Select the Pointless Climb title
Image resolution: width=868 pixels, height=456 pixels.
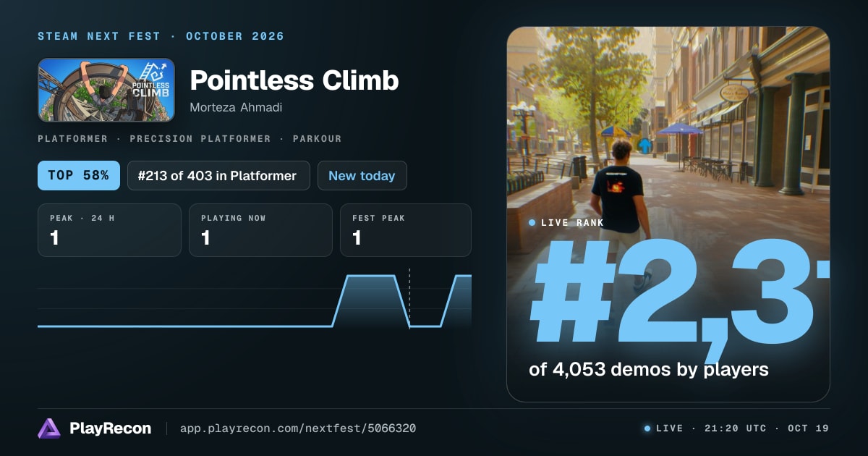coord(294,80)
